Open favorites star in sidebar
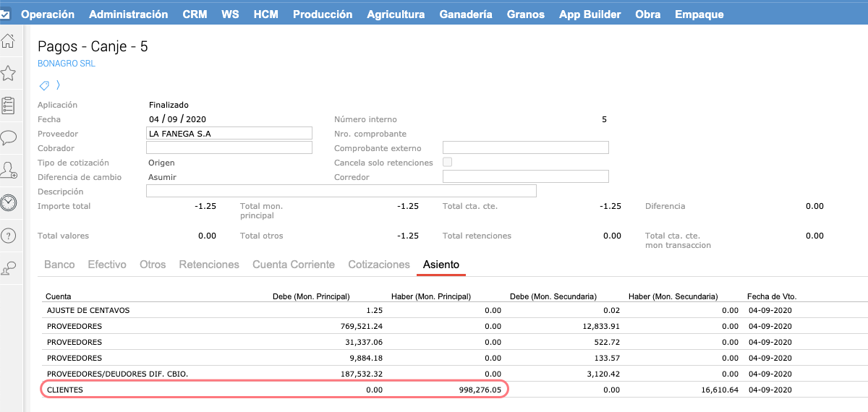Viewport: 868px width, 412px height. click(8, 73)
